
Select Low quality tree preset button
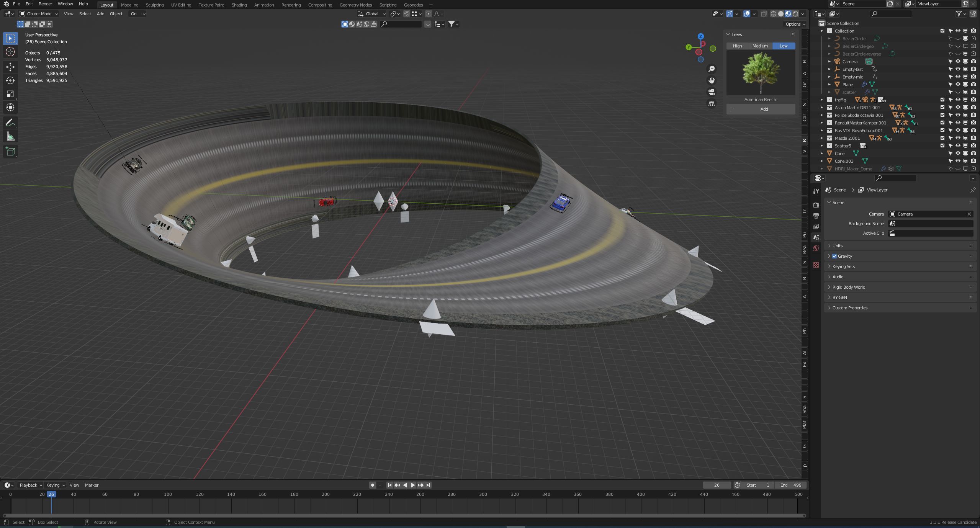pyautogui.click(x=783, y=46)
